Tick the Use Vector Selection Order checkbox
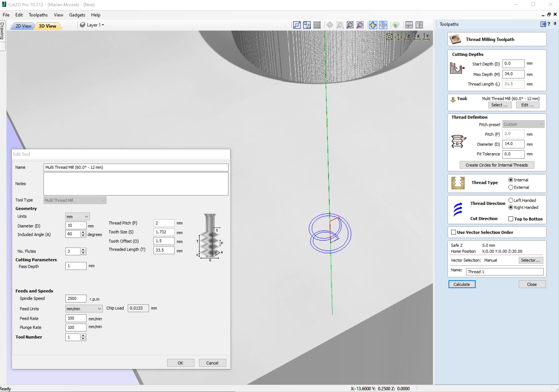 [x=453, y=232]
